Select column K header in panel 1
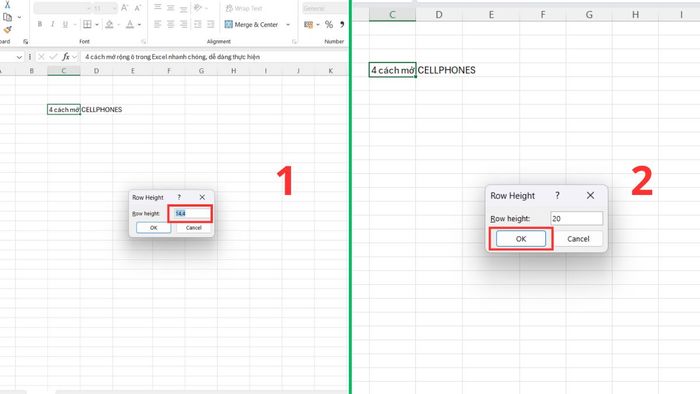Viewport: 700px width, 394px height. tap(330, 71)
